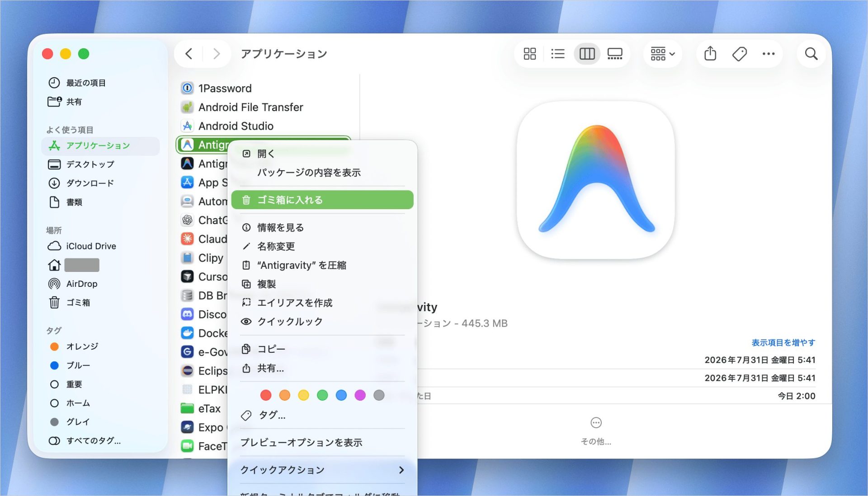Choose “Antigravity” を圧縮 from context menu
The image size is (868, 496).
coord(322,265)
